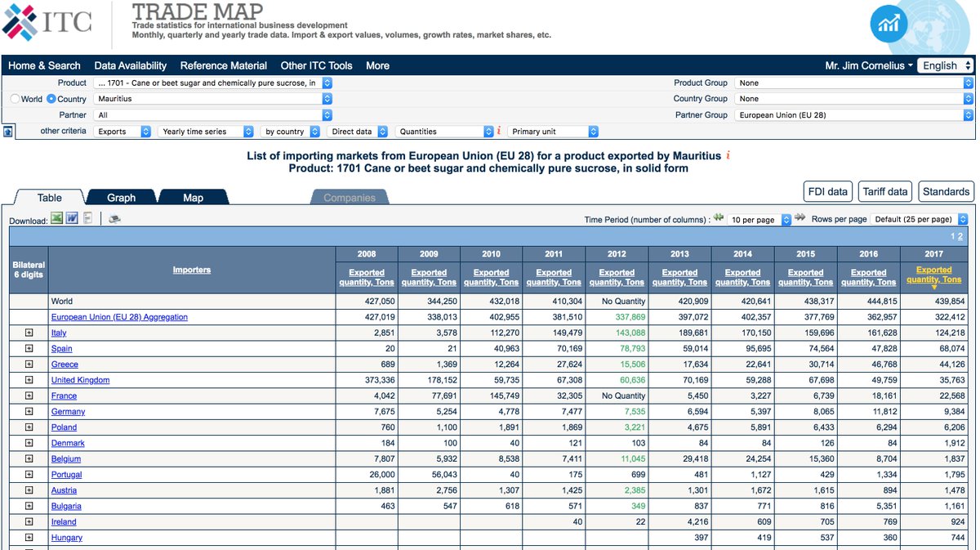
Task: Open the Partner Group EU 28 dropdown
Action: tap(854, 115)
